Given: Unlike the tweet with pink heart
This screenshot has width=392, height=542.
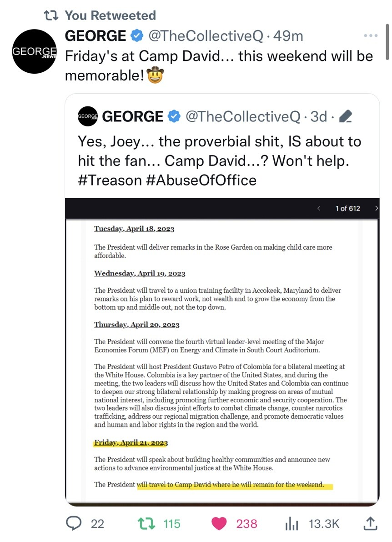Looking at the screenshot, I should click(x=219, y=523).
